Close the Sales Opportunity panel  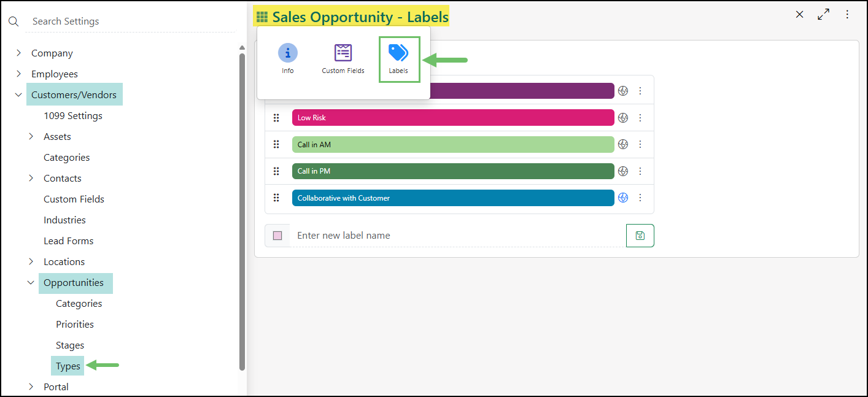click(x=799, y=15)
